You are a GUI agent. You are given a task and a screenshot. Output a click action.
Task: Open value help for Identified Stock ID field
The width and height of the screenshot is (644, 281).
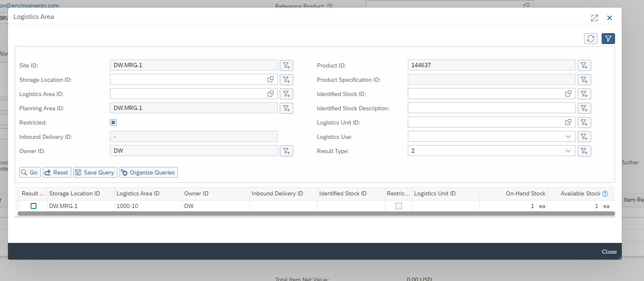click(568, 94)
